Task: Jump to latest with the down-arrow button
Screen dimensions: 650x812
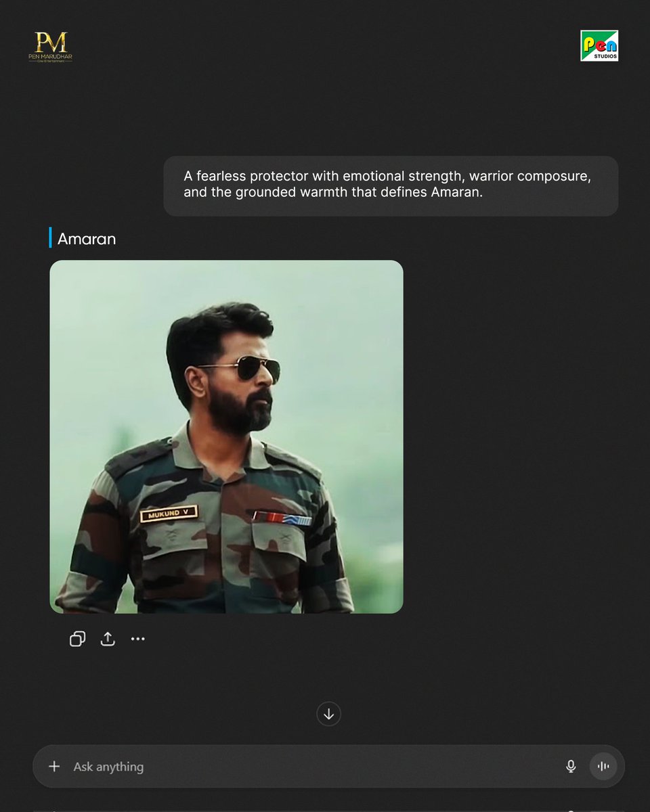Action: [328, 714]
